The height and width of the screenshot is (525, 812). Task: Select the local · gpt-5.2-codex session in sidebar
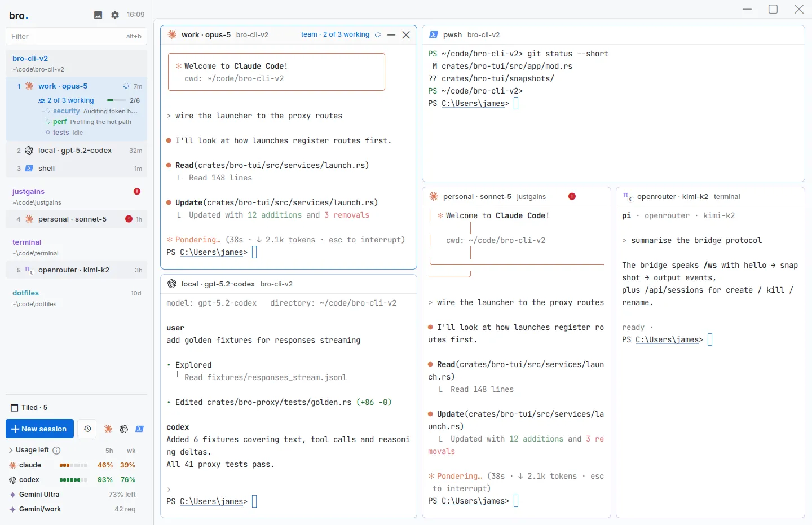click(76, 151)
